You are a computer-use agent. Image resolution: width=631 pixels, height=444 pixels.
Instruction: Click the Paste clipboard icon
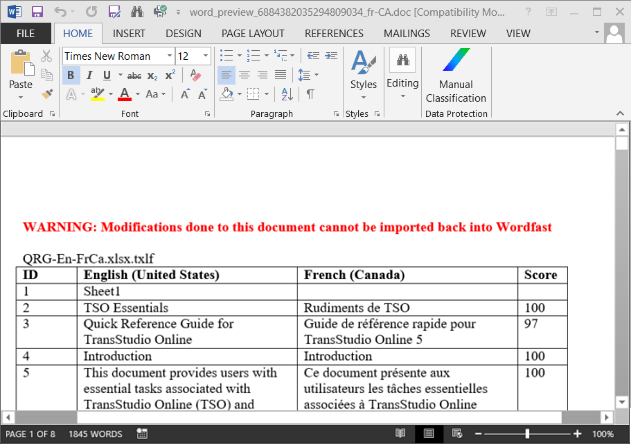pyautogui.click(x=21, y=65)
